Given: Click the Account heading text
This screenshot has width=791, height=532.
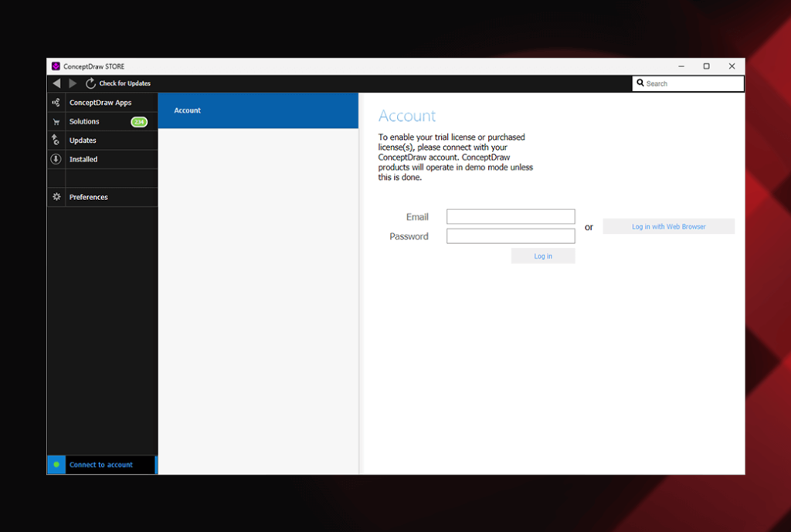Looking at the screenshot, I should click(406, 116).
